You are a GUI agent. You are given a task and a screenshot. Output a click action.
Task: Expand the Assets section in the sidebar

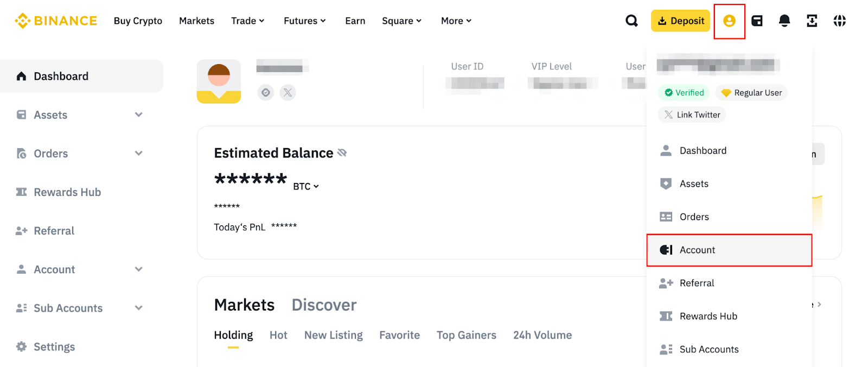coord(139,115)
